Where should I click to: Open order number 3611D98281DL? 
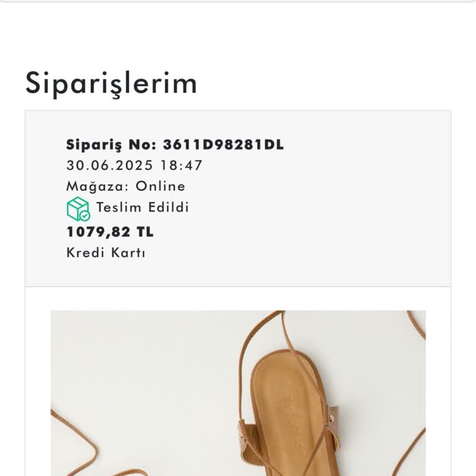click(223, 144)
